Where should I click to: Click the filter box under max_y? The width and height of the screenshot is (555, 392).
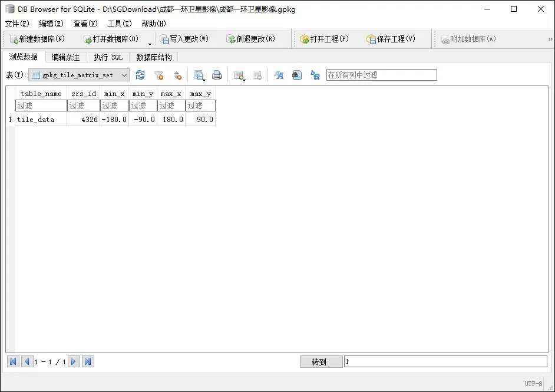200,106
